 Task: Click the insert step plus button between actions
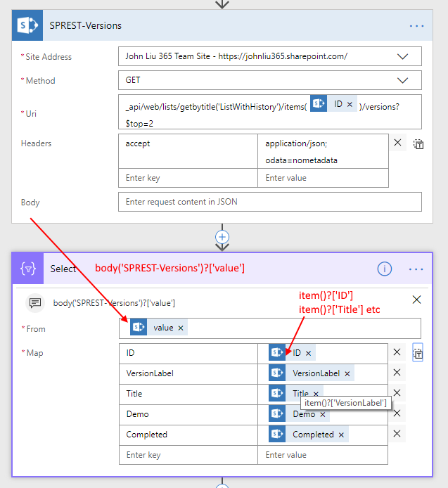point(222,237)
